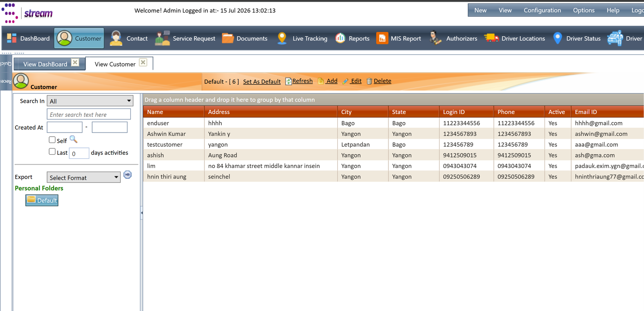Image resolution: width=644 pixels, height=311 pixels.
Task: Open the Search In dropdown
Action: tap(90, 101)
